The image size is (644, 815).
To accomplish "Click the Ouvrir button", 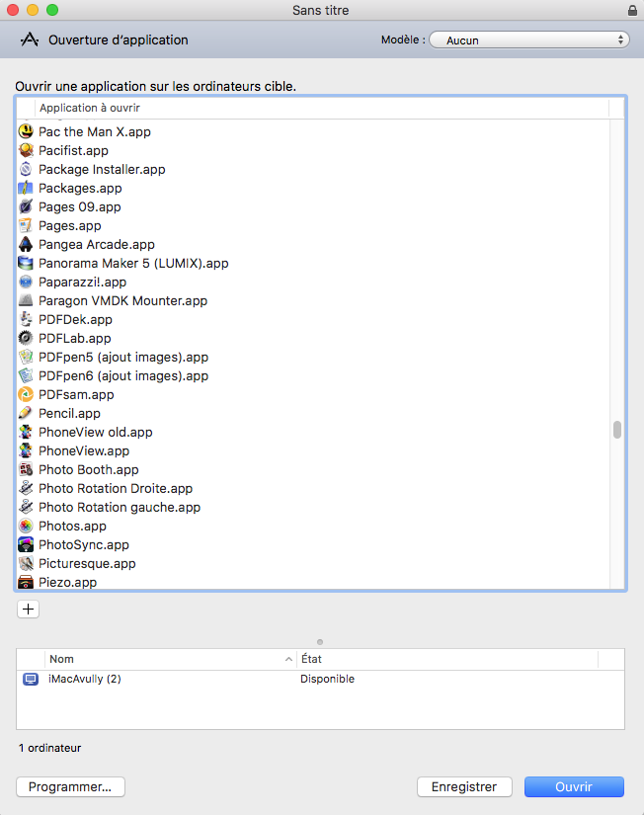I will [x=574, y=786].
